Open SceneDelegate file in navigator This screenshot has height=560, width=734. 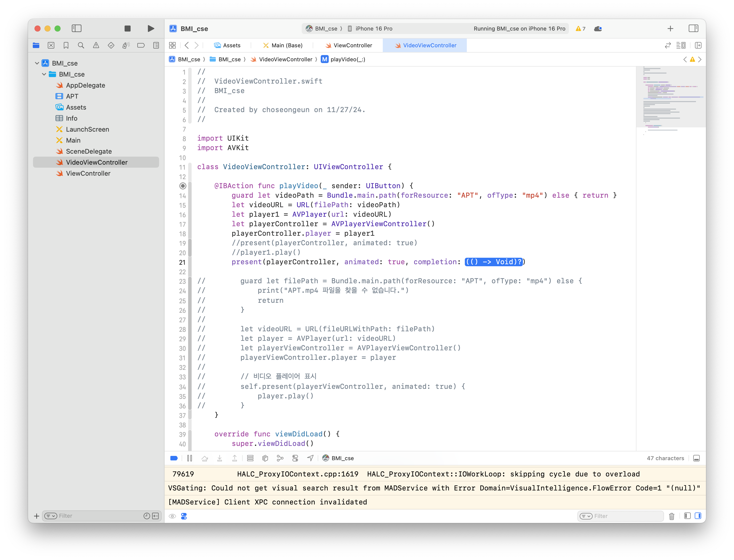[89, 151]
